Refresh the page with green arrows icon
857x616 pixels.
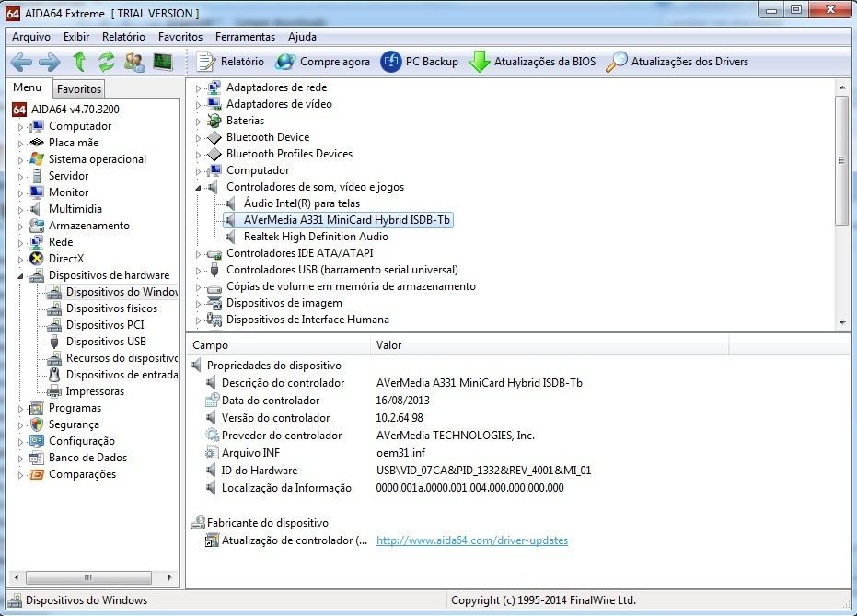pos(107,62)
